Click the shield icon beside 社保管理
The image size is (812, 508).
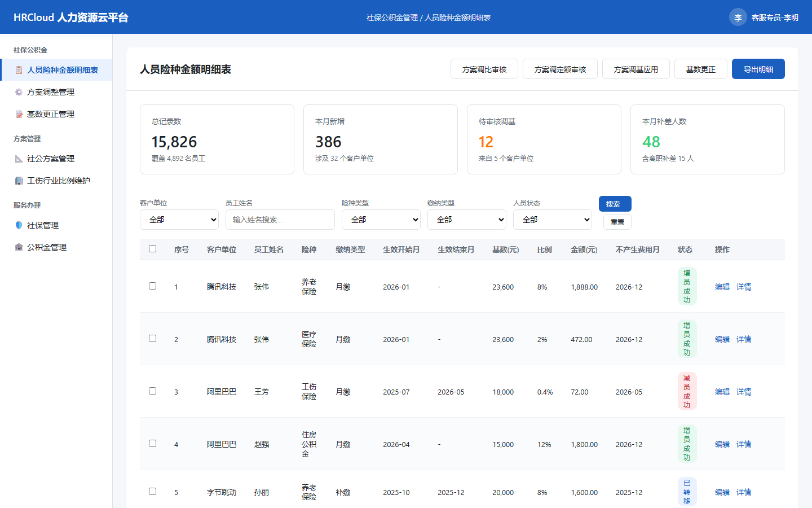click(19, 225)
